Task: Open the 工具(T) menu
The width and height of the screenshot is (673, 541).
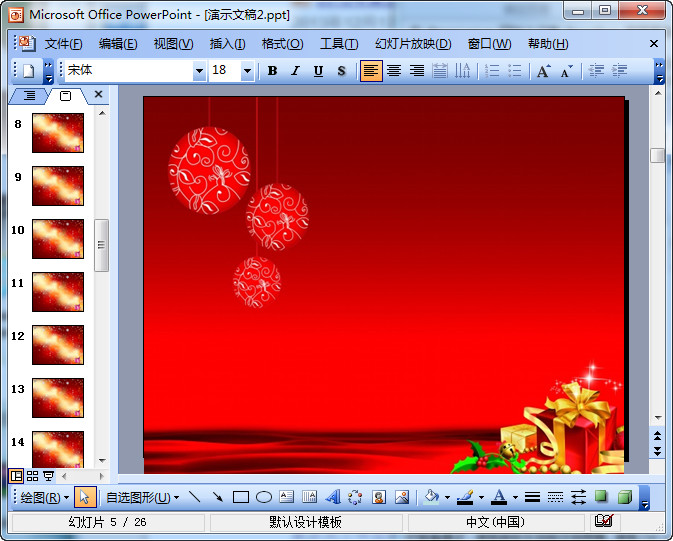Action: pos(339,44)
